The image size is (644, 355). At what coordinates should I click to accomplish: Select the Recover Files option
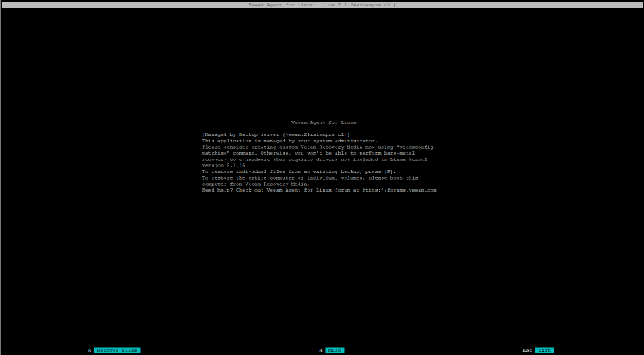(x=117, y=350)
